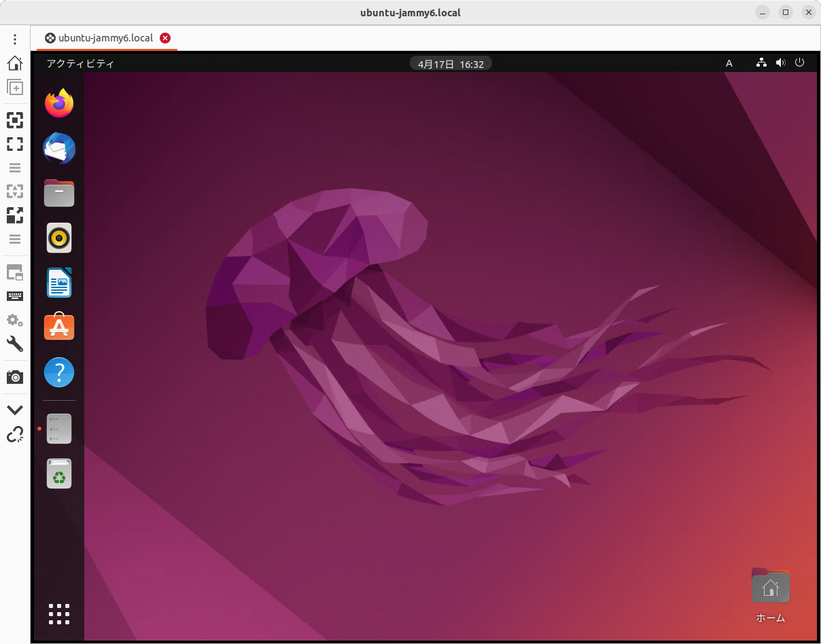Image resolution: width=821 pixels, height=644 pixels.
Task: Launch Firefox from the dock
Action: (59, 103)
